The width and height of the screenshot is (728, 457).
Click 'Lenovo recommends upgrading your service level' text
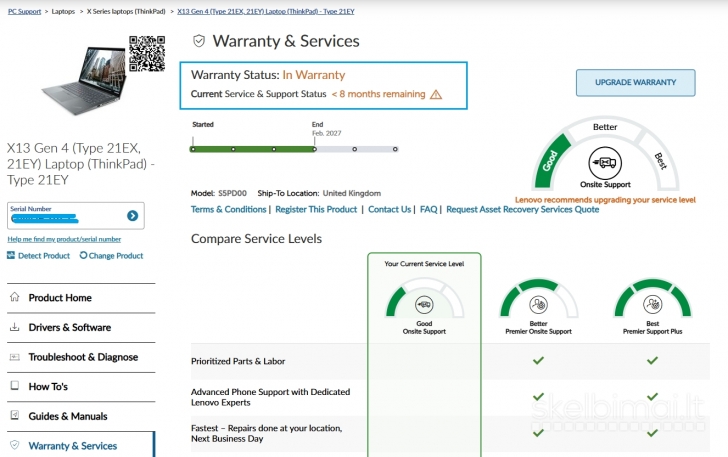(x=605, y=200)
